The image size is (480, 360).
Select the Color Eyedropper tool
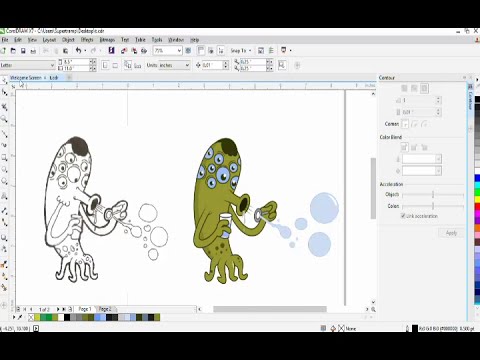(x=4, y=265)
